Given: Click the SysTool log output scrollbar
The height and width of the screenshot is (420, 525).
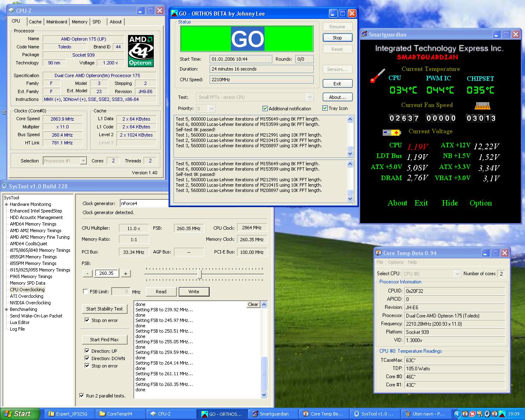Looking at the screenshot, I should 264,349.
